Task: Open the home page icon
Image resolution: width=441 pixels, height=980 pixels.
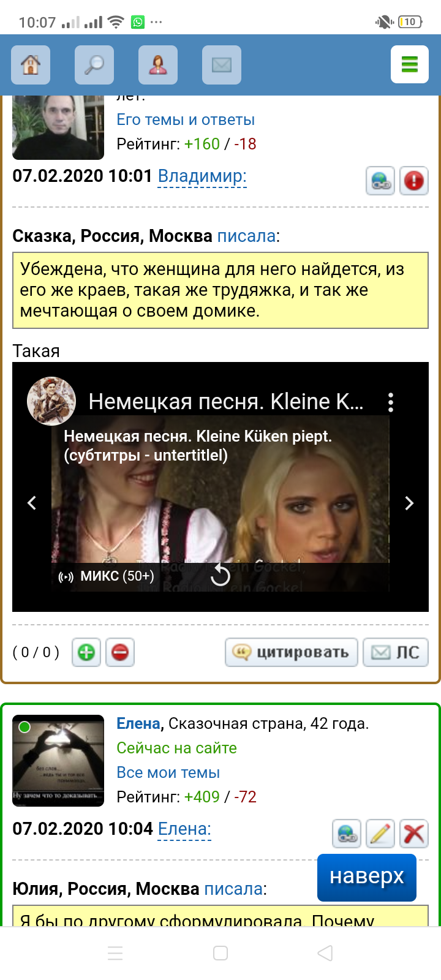Action: click(31, 64)
